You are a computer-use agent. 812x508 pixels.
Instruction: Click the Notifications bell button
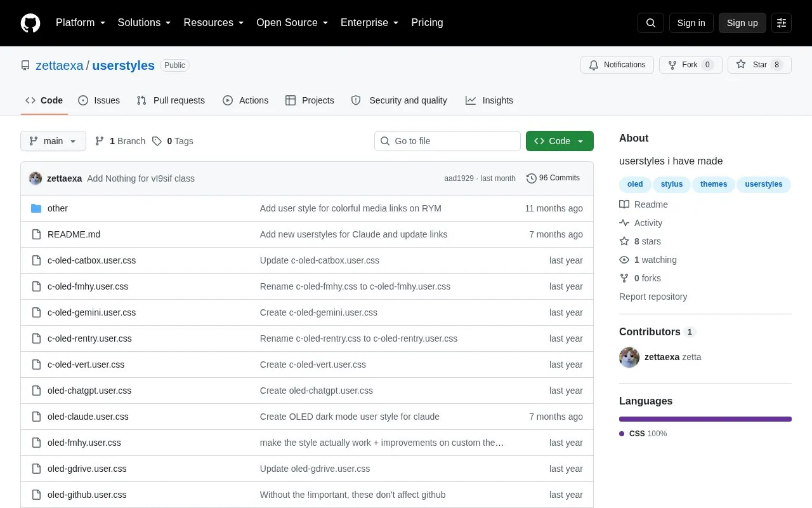coord(617,65)
